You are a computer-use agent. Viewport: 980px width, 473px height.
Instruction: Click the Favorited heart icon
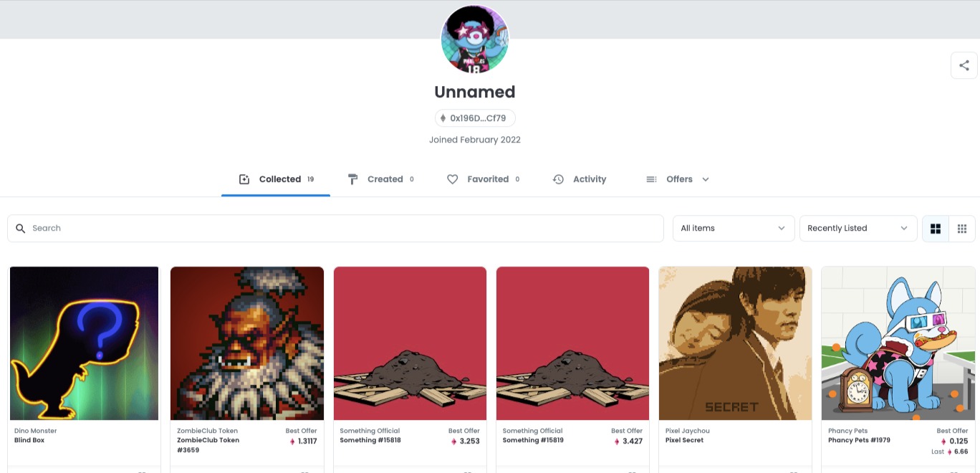(452, 179)
